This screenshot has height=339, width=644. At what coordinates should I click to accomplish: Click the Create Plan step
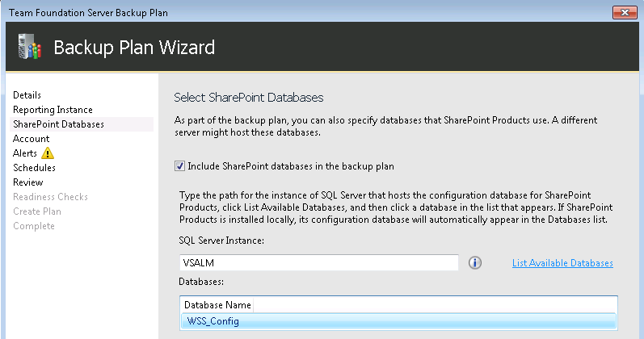(x=36, y=211)
